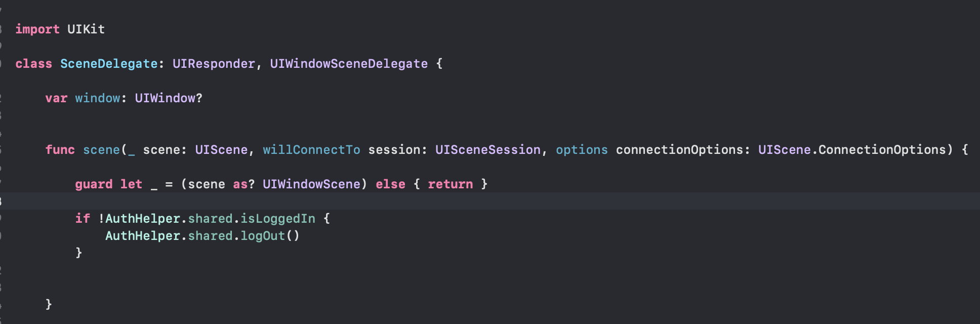Screen dimensions: 980x324
Task: Click the UIWindowSceneDelegate protocol name
Action: (349, 64)
